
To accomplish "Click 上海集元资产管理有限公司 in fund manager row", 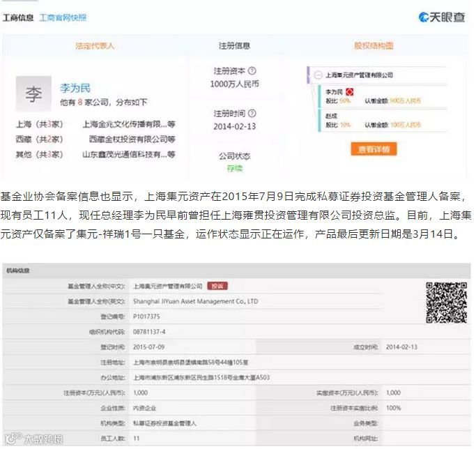I will 167,286.
